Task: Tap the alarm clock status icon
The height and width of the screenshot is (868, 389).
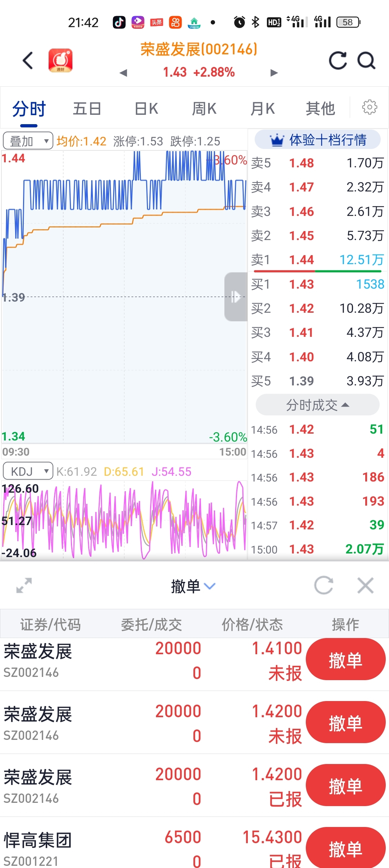Action: (239, 22)
